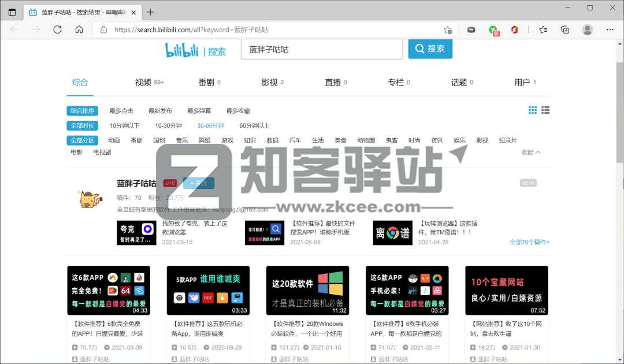The image size is (624, 364).
Task: Open the video speed extension in the toolbar
Action: coord(471,29)
